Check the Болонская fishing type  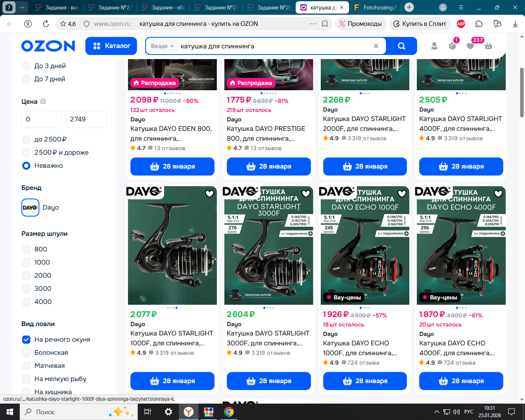pos(26,353)
